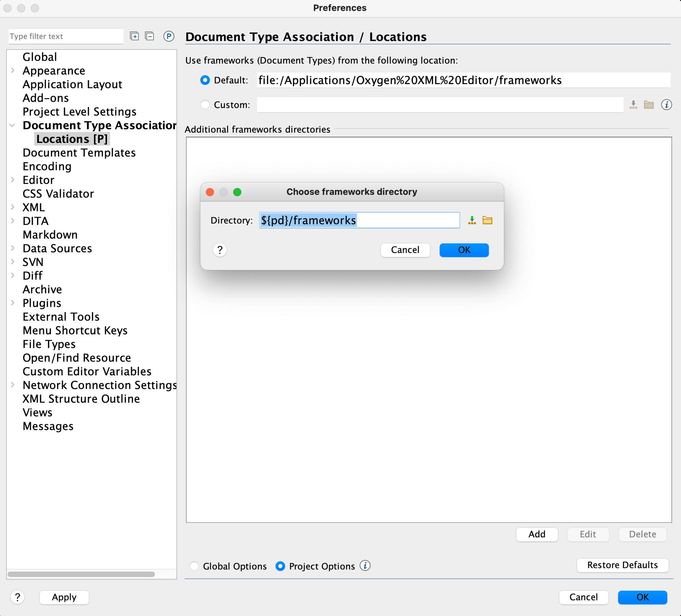Expand the Appearance tree node
This screenshot has height=616, width=681.
[13, 70]
